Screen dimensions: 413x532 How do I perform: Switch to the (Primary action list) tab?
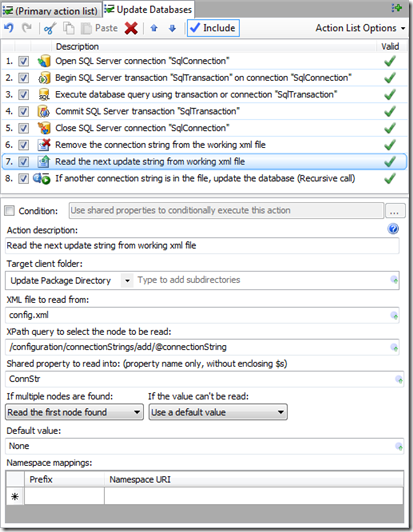pos(51,11)
